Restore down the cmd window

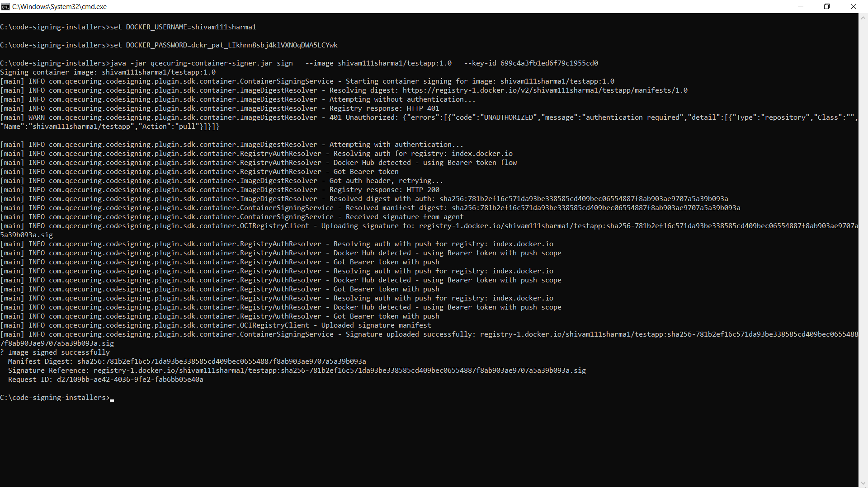click(827, 6)
